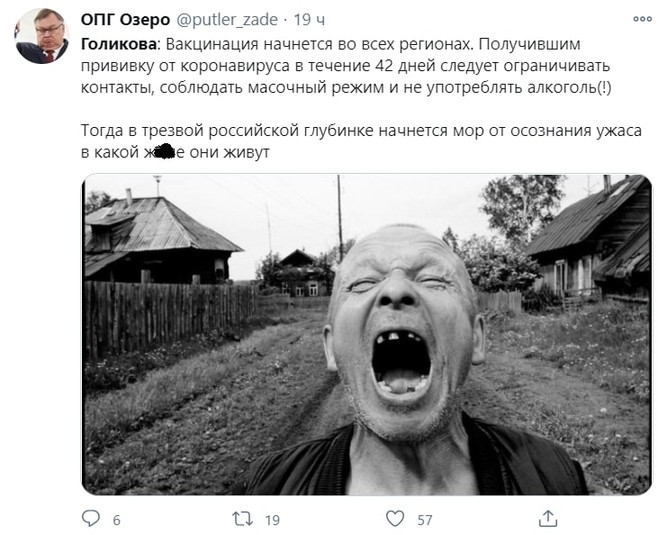Click the bold word Голикова in tweet
Image resolution: width=658 pixels, height=535 pixels.
(x=119, y=44)
